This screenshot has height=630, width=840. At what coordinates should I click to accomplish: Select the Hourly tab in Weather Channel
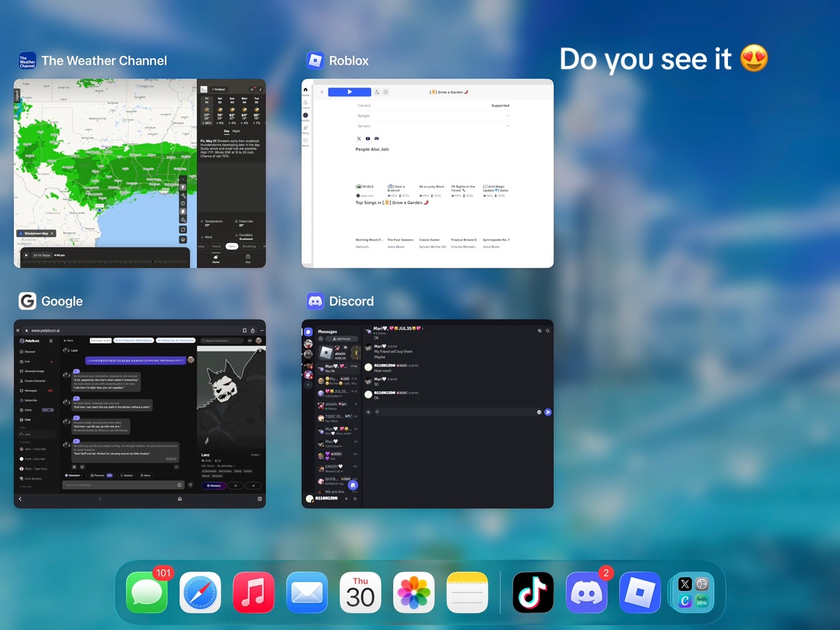coord(216,246)
